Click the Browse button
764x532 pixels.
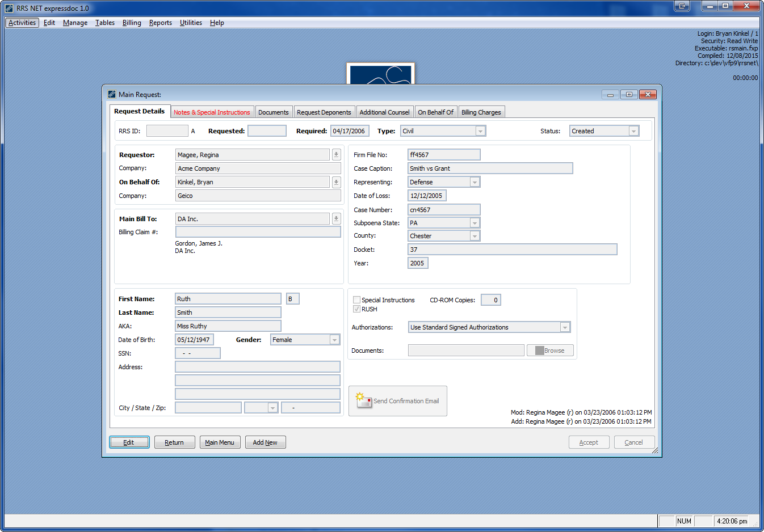[550, 351]
